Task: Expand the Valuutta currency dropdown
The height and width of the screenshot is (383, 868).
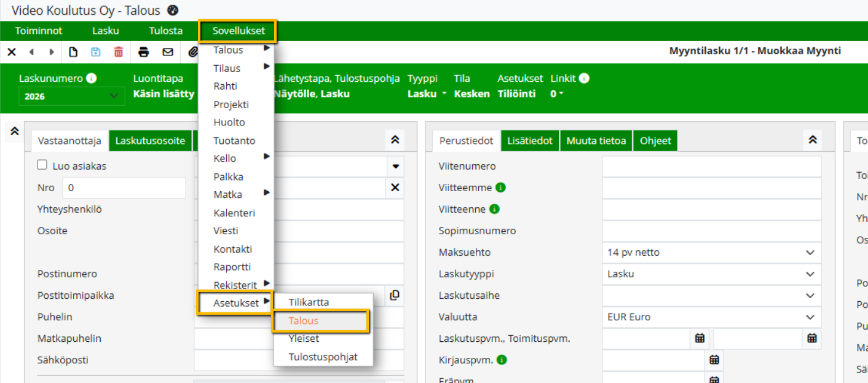Action: [x=711, y=317]
